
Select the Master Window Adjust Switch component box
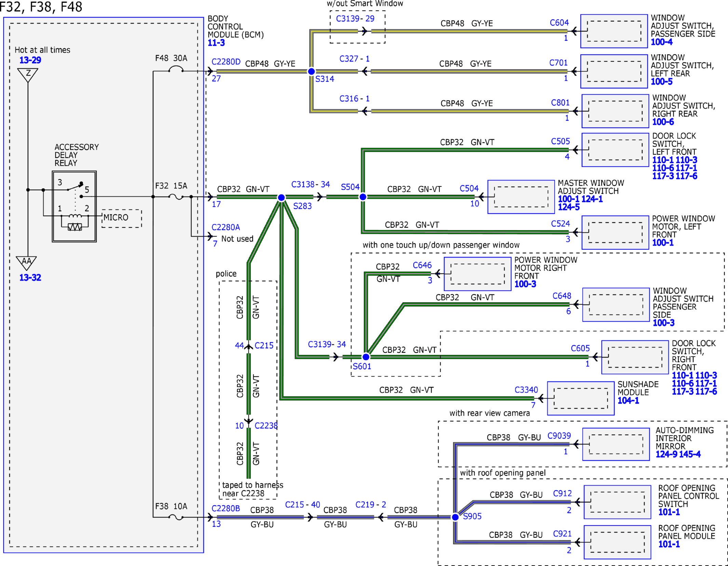pos(521,197)
